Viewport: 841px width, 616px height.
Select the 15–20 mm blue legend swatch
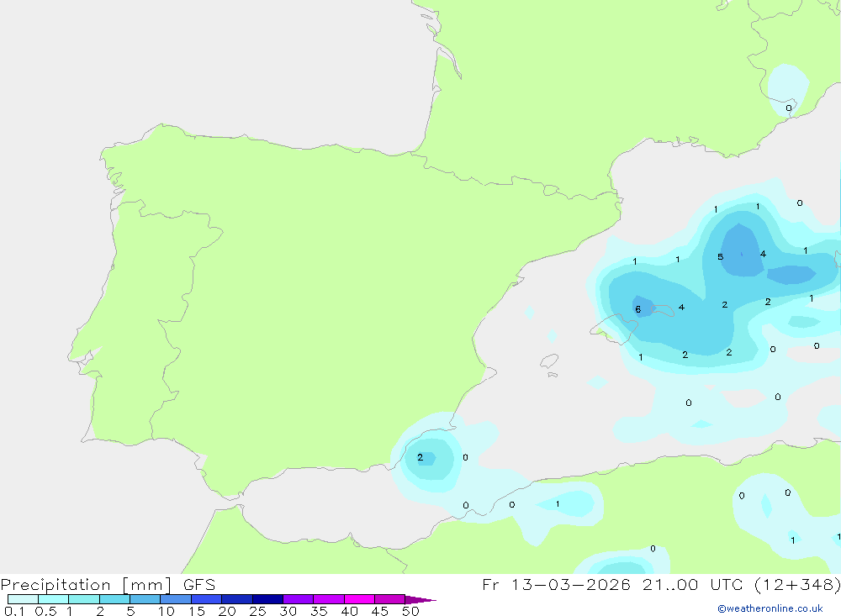[x=207, y=599]
